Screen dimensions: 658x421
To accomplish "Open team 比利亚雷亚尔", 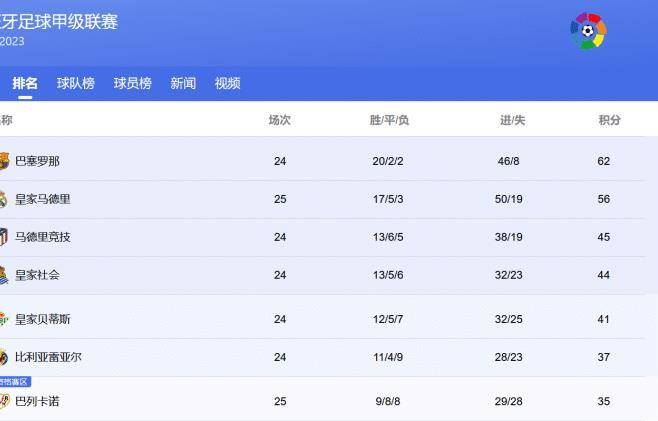I will pos(48,357).
